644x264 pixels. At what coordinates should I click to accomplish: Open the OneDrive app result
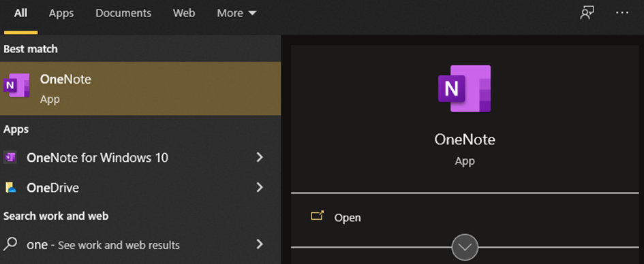coord(140,188)
